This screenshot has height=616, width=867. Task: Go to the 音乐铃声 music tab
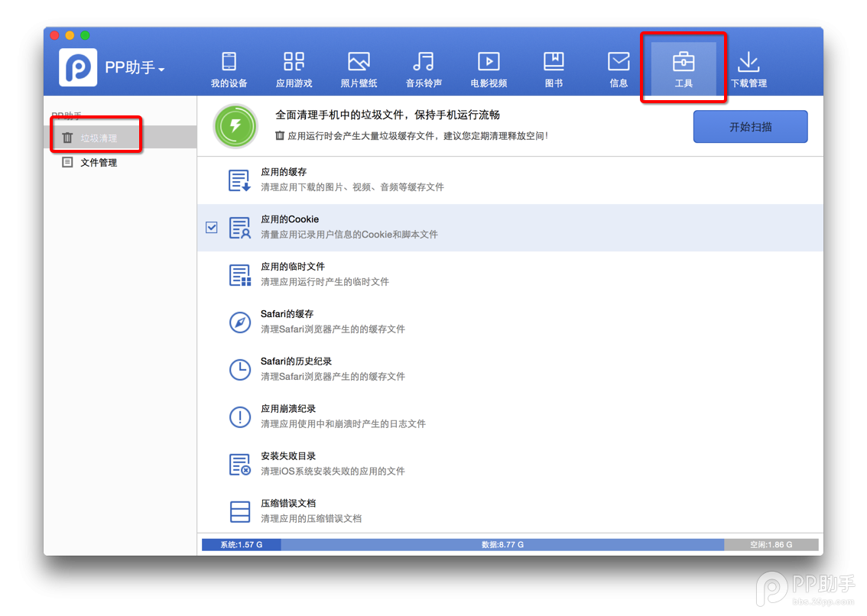tap(424, 69)
